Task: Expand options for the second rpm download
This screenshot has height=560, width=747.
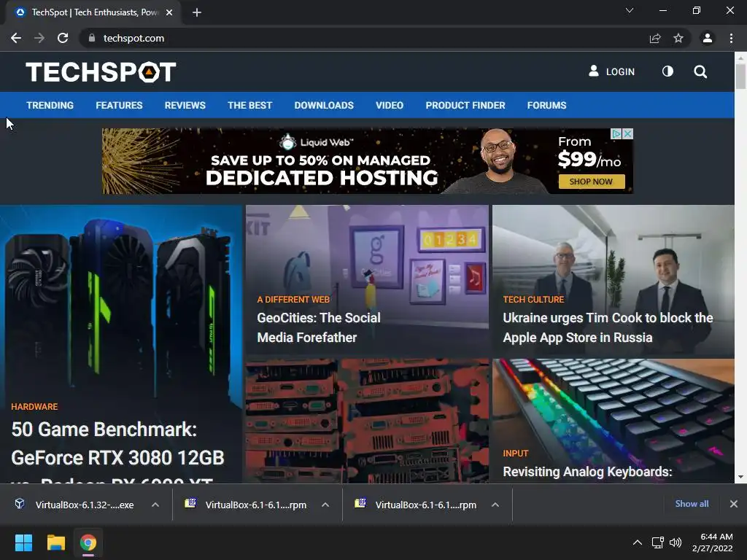Action: [495, 505]
